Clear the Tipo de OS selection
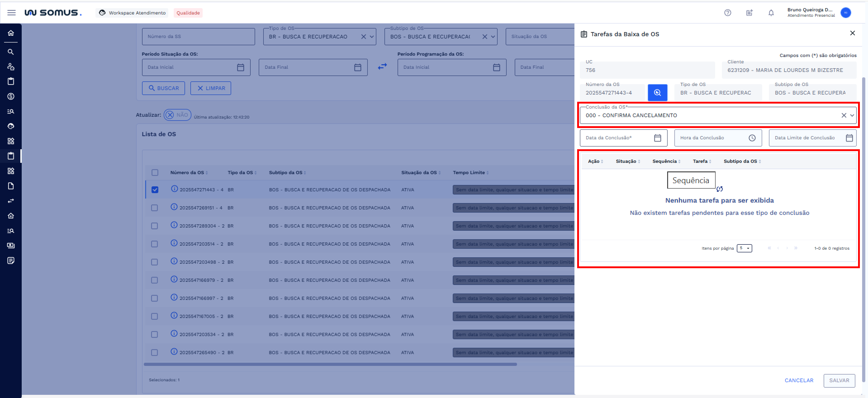 pyautogui.click(x=364, y=37)
